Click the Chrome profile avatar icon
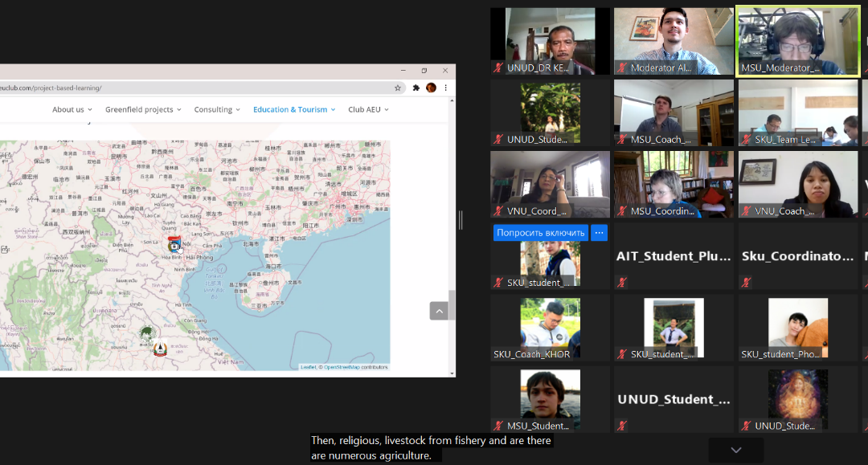 (431, 88)
